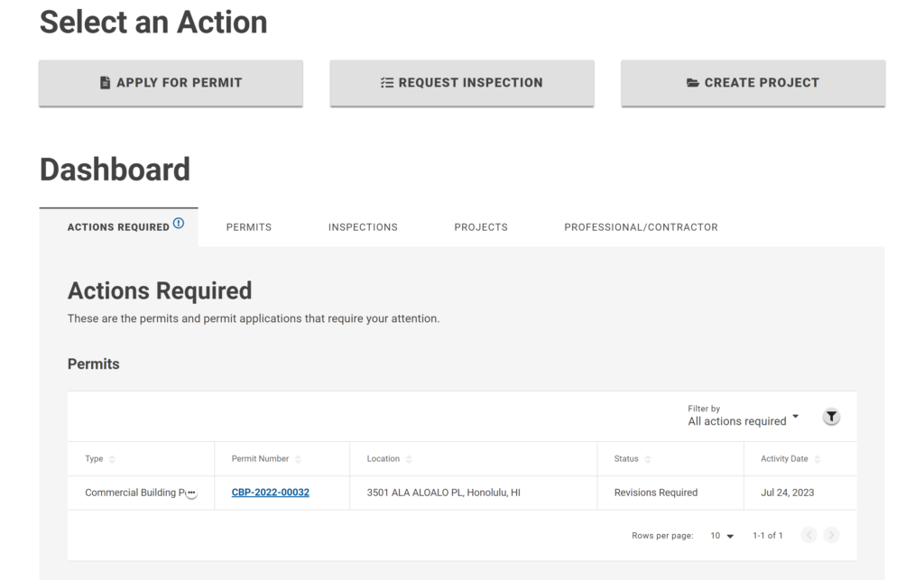Click the ellipsis icon next to Commercial Building
The width and height of the screenshot is (924, 580).
[x=190, y=493]
